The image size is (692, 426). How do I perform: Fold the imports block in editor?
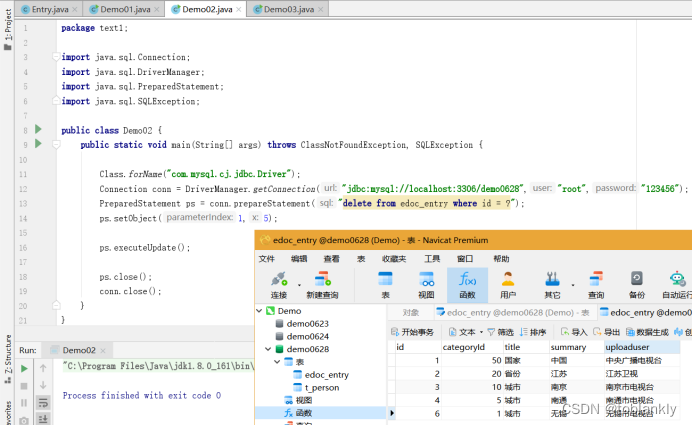(x=56, y=57)
